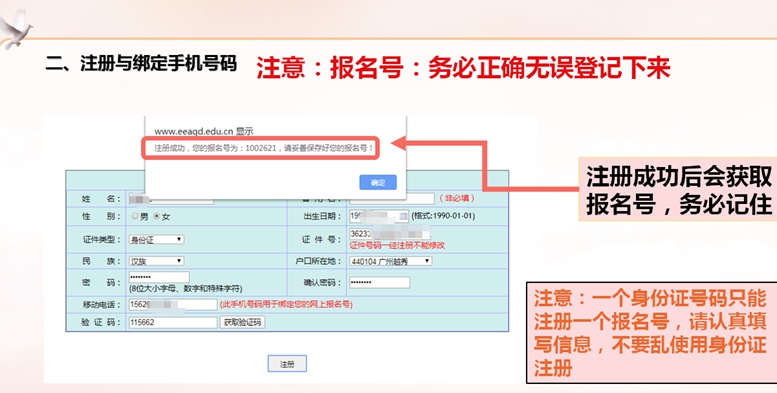Open the 民族 dropdown showing 汉族
777x393 pixels.
click(x=157, y=261)
